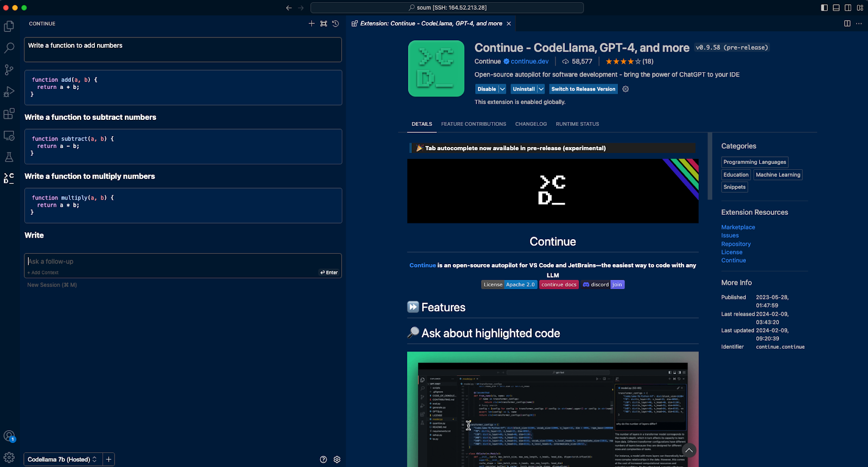The width and height of the screenshot is (868, 467).
Task: Click the Ask a follow-up input field
Action: (x=183, y=261)
